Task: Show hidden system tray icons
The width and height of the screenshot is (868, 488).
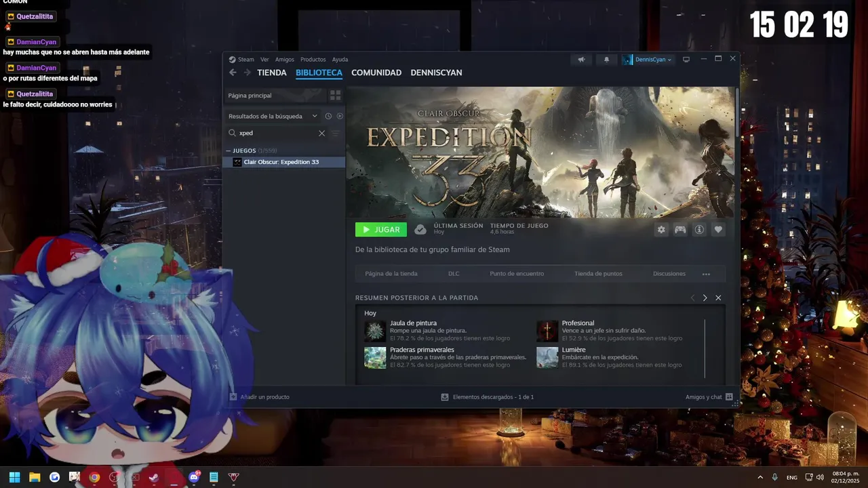Action: (x=760, y=477)
